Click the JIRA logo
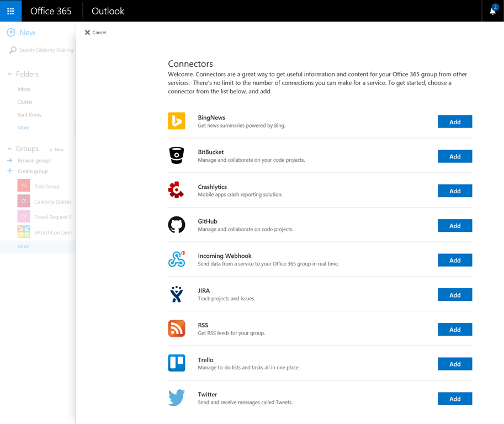504x424 pixels. [x=177, y=294]
